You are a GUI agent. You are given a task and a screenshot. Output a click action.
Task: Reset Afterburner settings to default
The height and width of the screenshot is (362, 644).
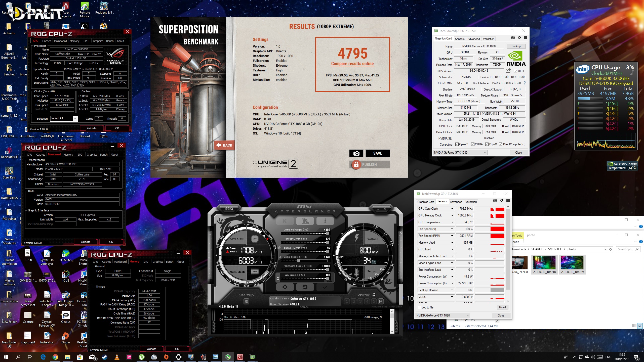[305, 287]
